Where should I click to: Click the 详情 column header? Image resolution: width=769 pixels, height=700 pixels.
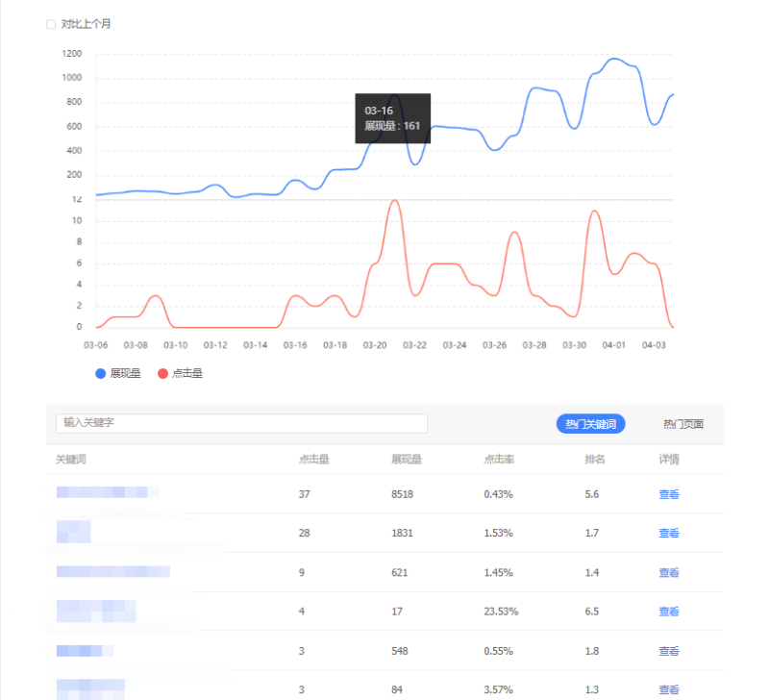click(x=668, y=460)
